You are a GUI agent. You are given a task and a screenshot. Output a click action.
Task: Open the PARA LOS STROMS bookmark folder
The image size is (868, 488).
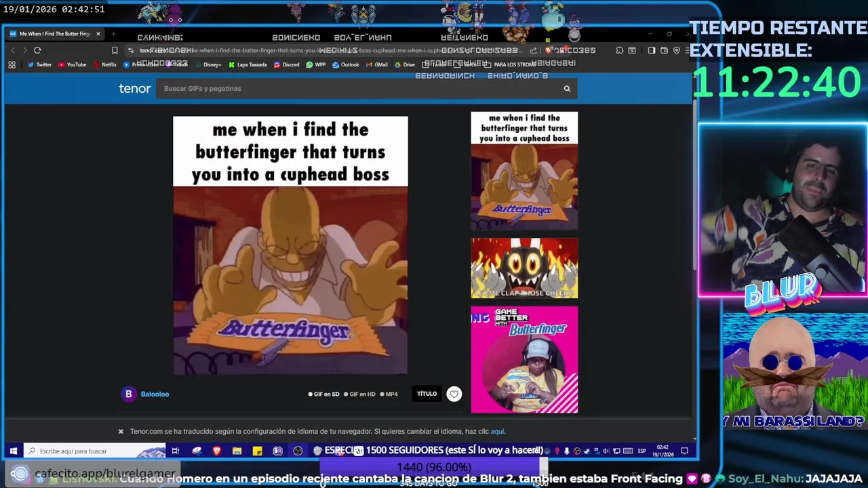[x=510, y=65]
